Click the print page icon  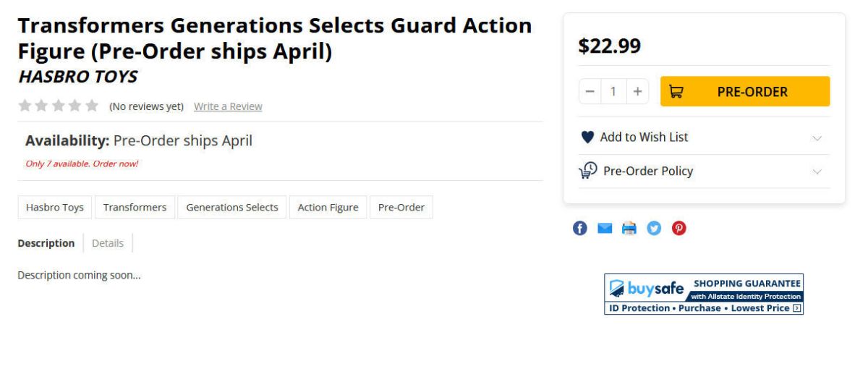coord(629,229)
